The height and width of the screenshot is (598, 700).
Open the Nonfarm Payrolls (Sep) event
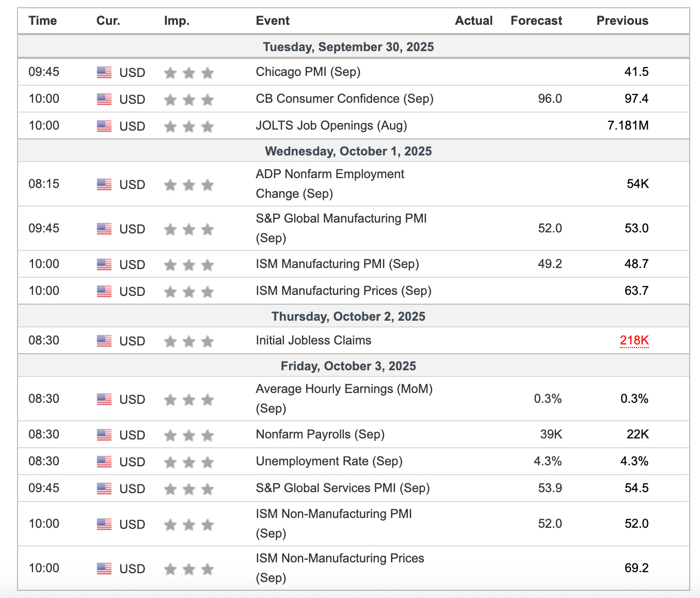click(321, 434)
